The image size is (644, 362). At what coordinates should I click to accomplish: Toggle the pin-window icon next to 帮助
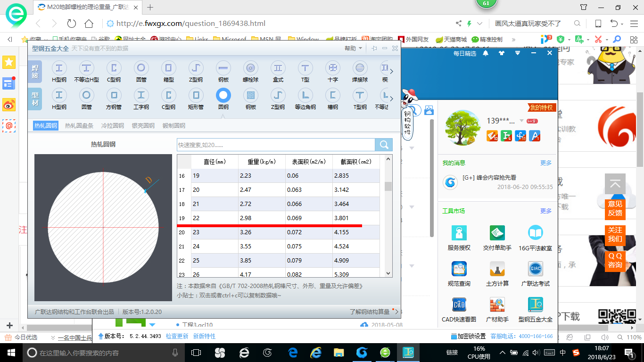pyautogui.click(x=374, y=48)
